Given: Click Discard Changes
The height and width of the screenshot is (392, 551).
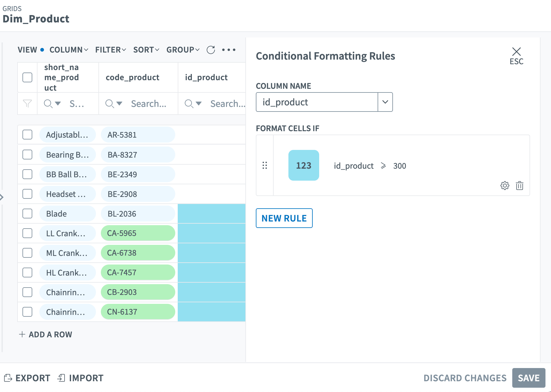Looking at the screenshot, I should coord(465,378).
